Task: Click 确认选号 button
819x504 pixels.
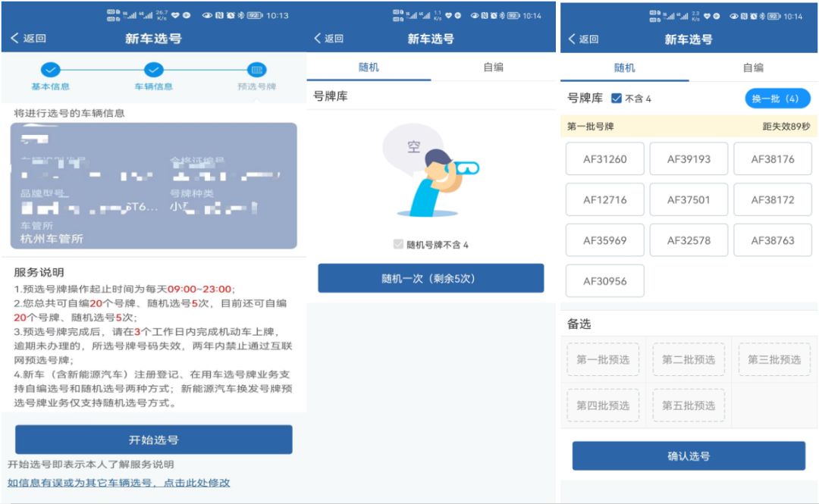Action: [689, 456]
